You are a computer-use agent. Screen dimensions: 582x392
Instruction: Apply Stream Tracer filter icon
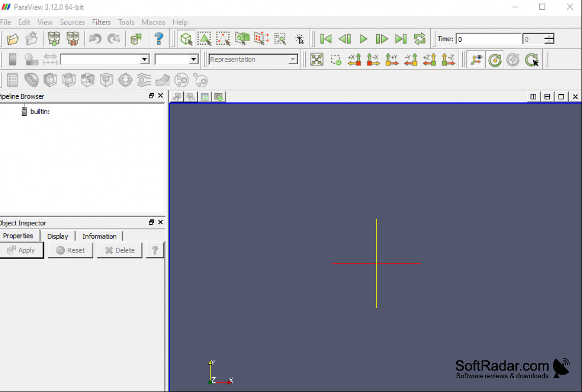click(144, 80)
